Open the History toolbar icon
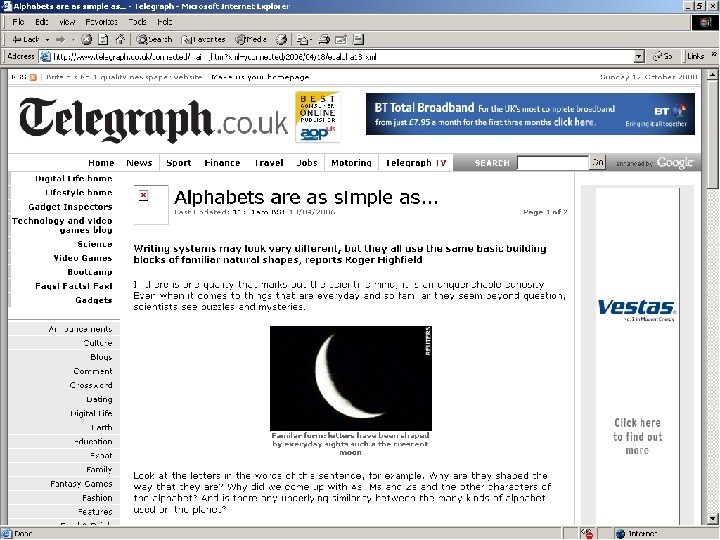720x540 pixels. click(x=281, y=39)
